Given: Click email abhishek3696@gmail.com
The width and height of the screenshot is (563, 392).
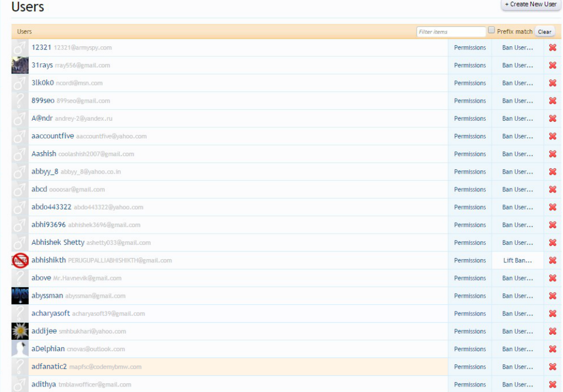Looking at the screenshot, I should [x=104, y=225].
